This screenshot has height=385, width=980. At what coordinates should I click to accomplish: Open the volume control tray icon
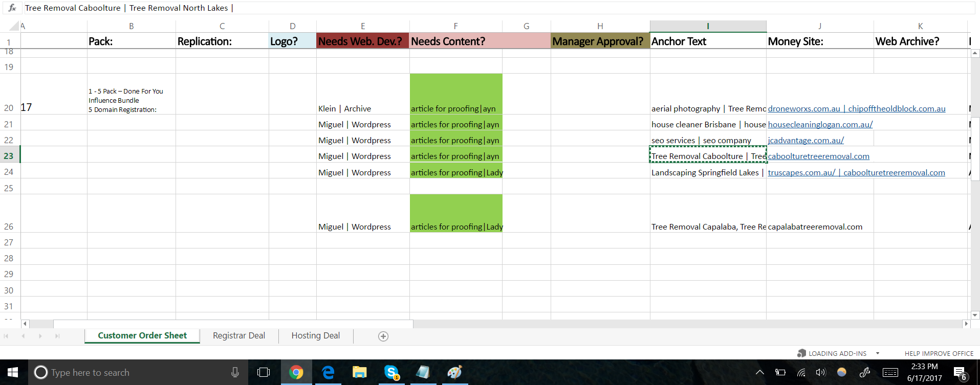(821, 372)
